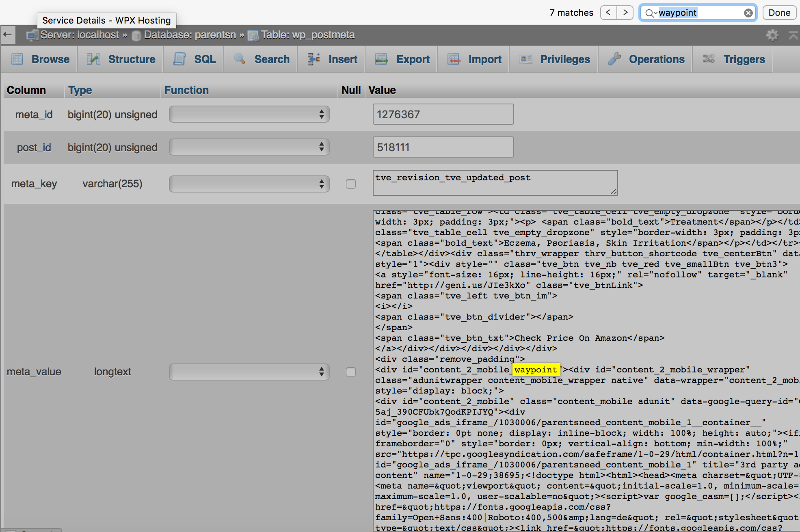Screen dimensions: 800x532
Task: Click the meta_key value textarea
Action: (495, 183)
